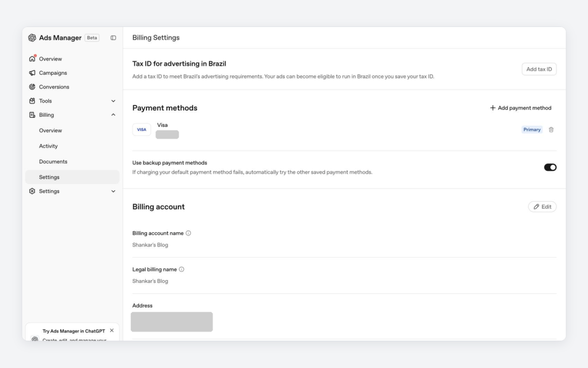The image size is (588, 368).
Task: Edit the Billing account
Action: click(x=542, y=206)
